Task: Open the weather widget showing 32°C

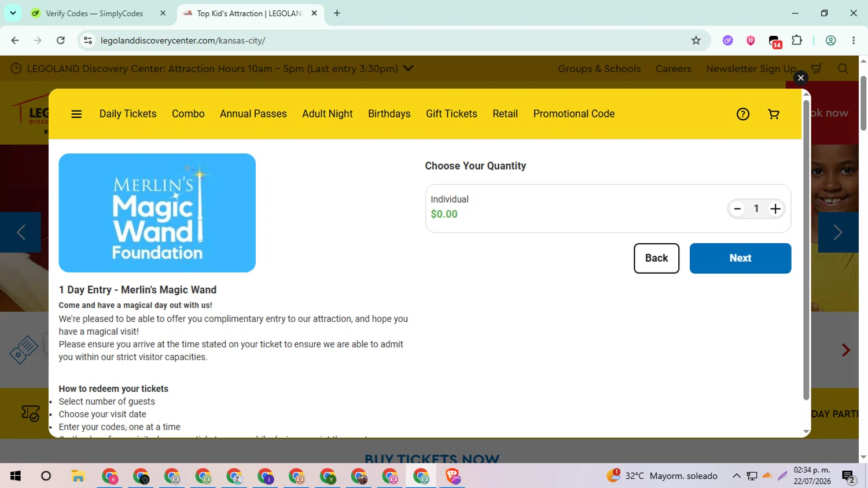Action: tap(662, 476)
